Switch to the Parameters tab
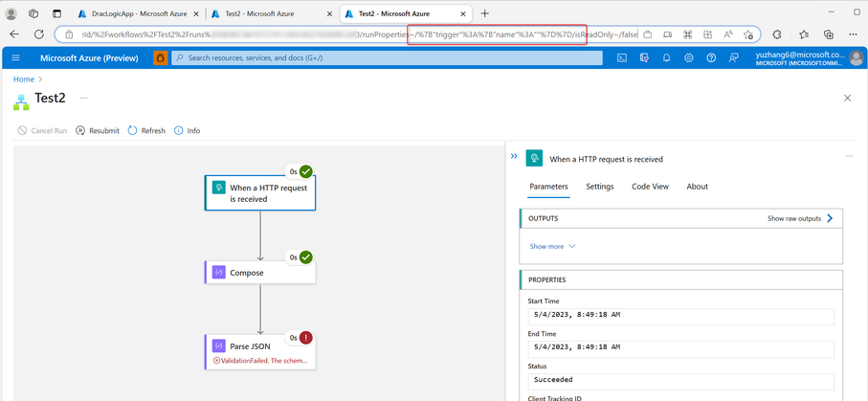Image resolution: width=868 pixels, height=401 pixels. pos(548,187)
